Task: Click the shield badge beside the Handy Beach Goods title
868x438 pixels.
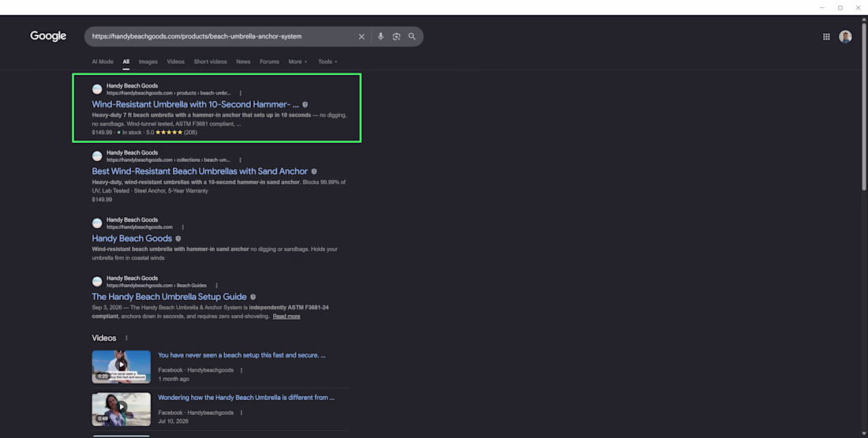Action: tap(178, 238)
